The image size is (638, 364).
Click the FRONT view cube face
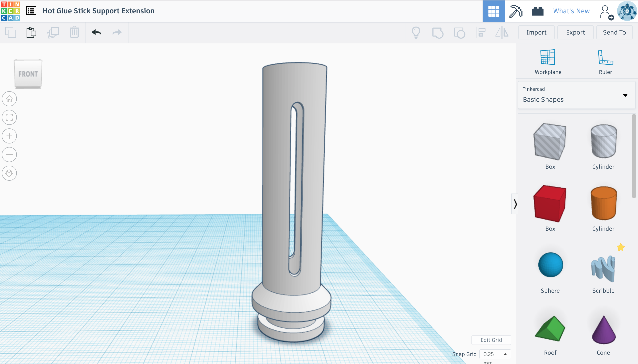click(28, 74)
